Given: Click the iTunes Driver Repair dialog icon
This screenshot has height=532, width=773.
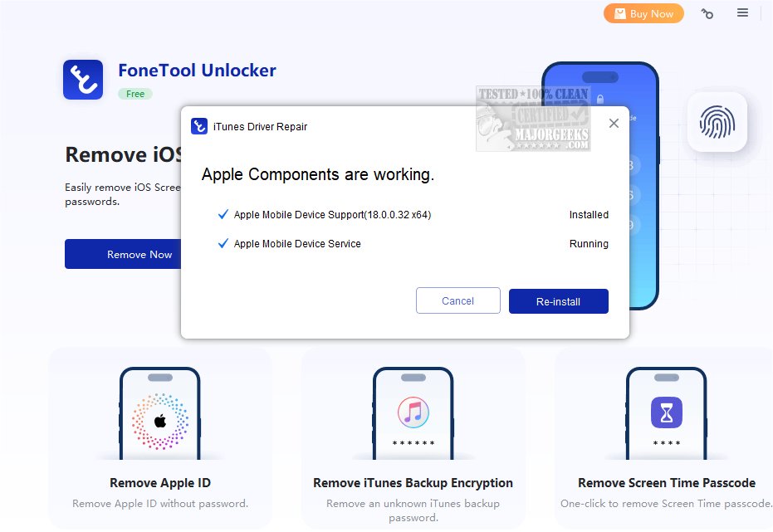Looking at the screenshot, I should coord(199,127).
